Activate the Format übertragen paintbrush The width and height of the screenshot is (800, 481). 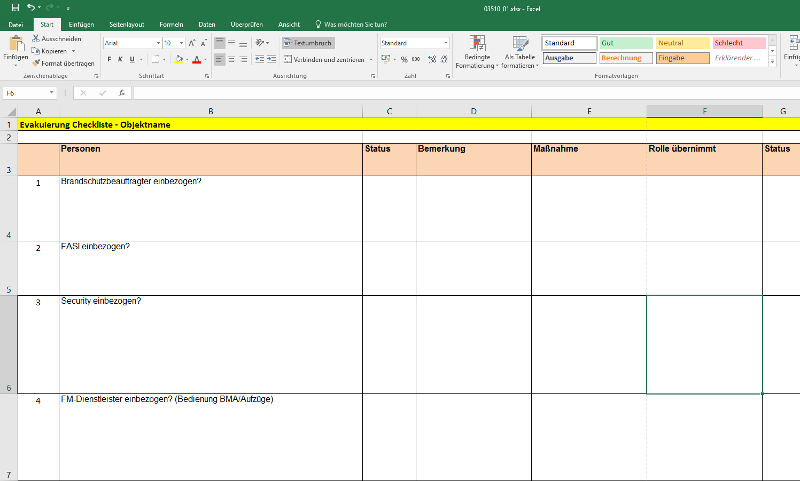36,63
